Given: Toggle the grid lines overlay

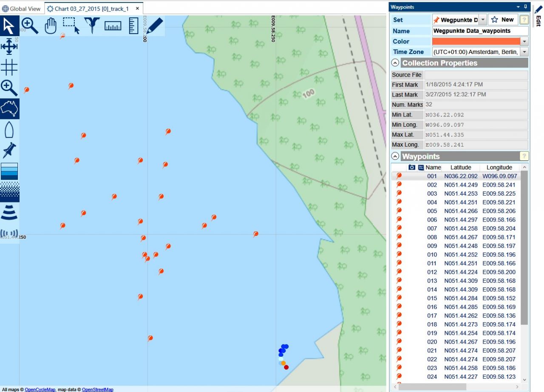Looking at the screenshot, I should tap(9, 67).
